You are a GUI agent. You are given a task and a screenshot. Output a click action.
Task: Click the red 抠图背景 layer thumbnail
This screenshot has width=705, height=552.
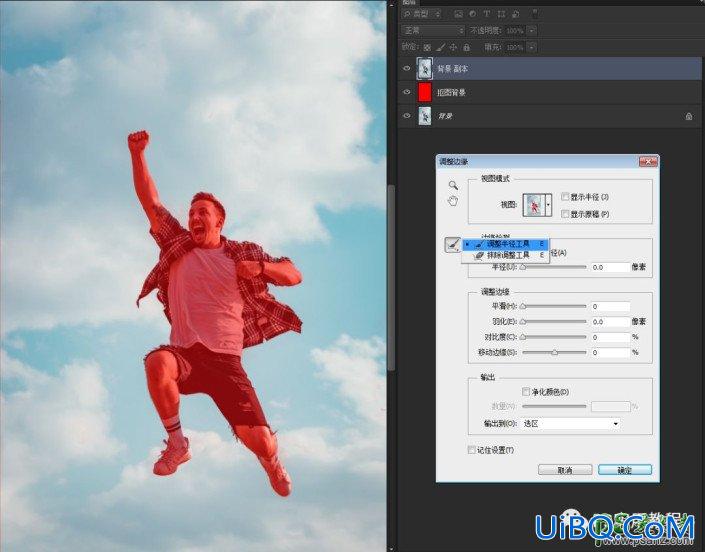[x=425, y=92]
